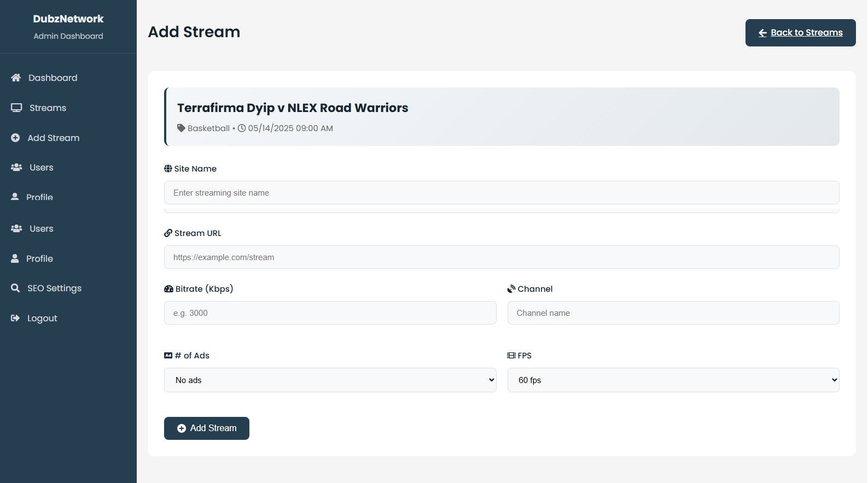Click the Channel label
Viewport: 868px width, 483px height.
tap(535, 288)
